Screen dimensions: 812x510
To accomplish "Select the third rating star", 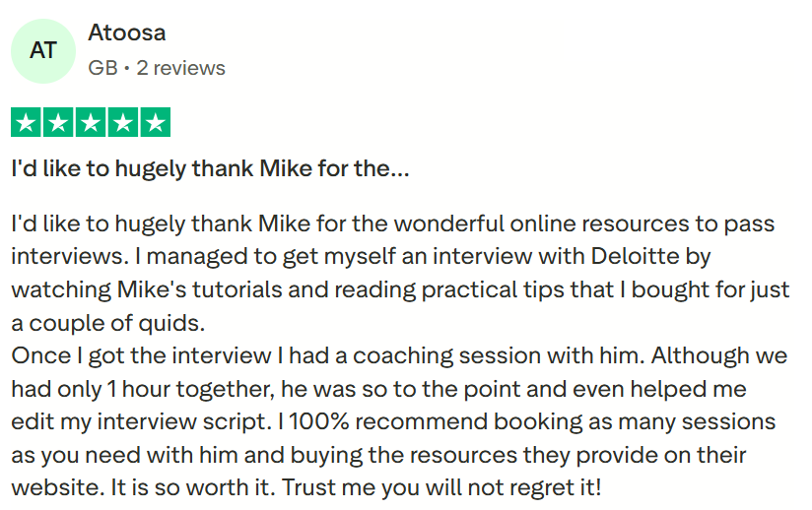I will (x=91, y=123).
